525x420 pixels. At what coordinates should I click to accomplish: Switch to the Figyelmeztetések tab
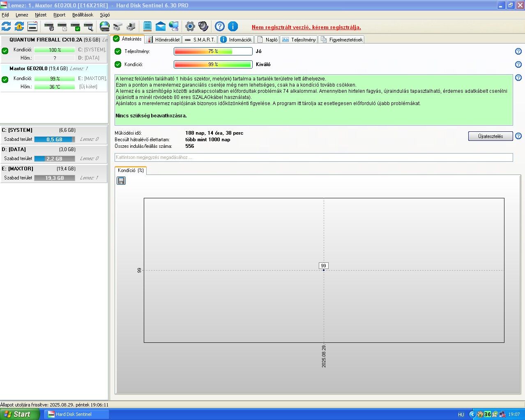pos(342,39)
